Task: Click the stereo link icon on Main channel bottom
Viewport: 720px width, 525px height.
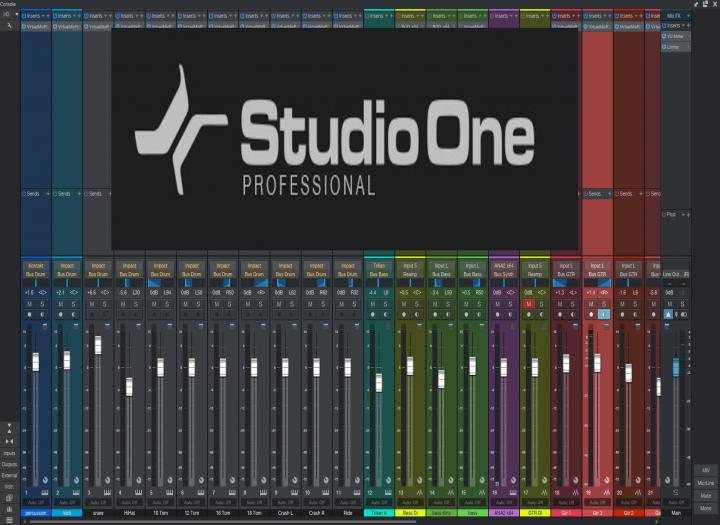Action: pyautogui.click(x=676, y=492)
